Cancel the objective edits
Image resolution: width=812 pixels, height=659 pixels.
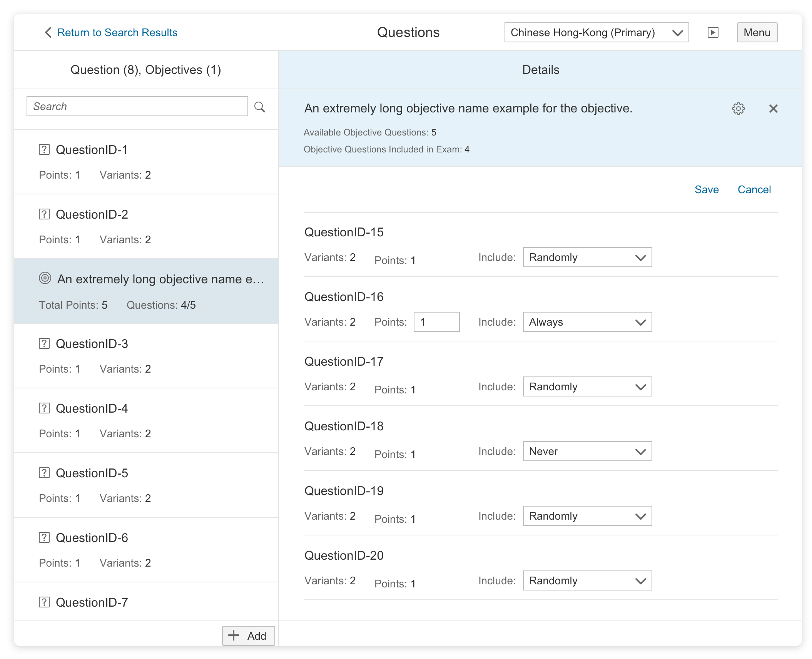coord(754,190)
